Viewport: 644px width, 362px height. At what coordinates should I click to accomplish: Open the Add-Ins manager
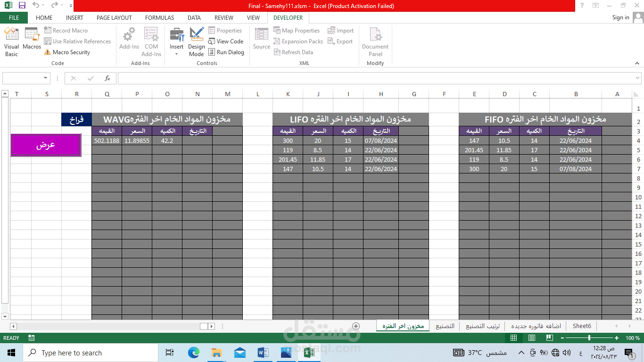[129, 39]
